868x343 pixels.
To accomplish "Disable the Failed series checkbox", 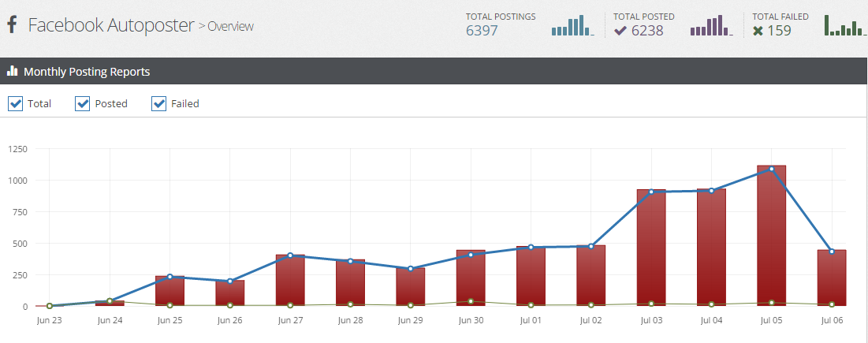I will point(158,103).
